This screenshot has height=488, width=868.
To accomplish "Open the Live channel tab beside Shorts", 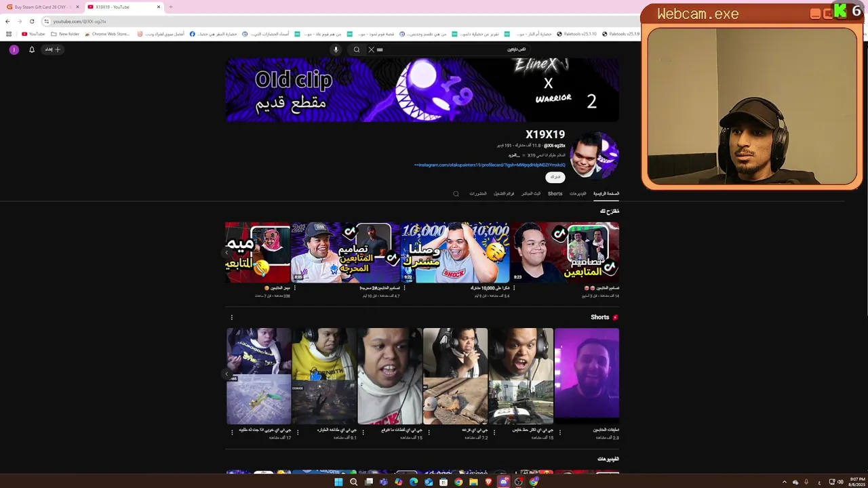I will click(531, 194).
